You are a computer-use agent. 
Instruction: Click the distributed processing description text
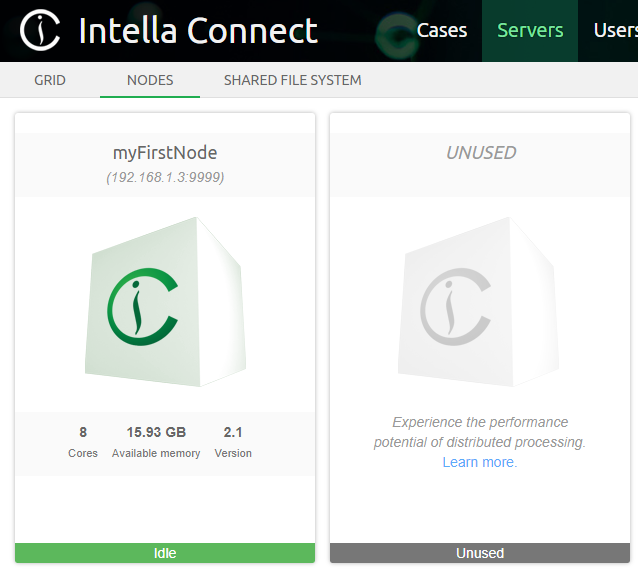[x=480, y=432]
